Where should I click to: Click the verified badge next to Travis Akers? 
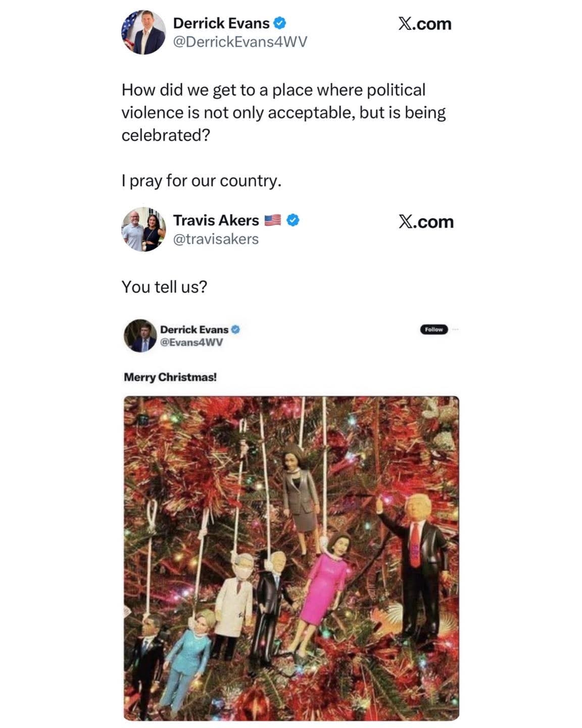294,220
